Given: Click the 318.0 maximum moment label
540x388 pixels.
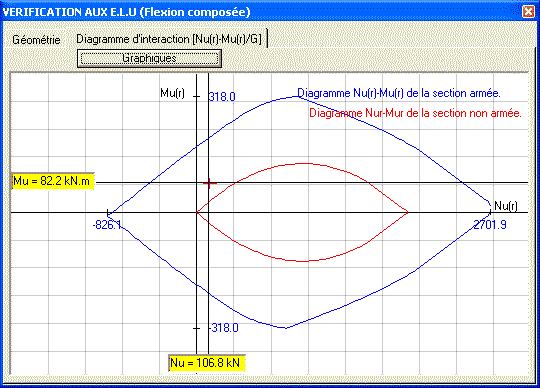Looking at the screenshot, I should pos(222,97).
